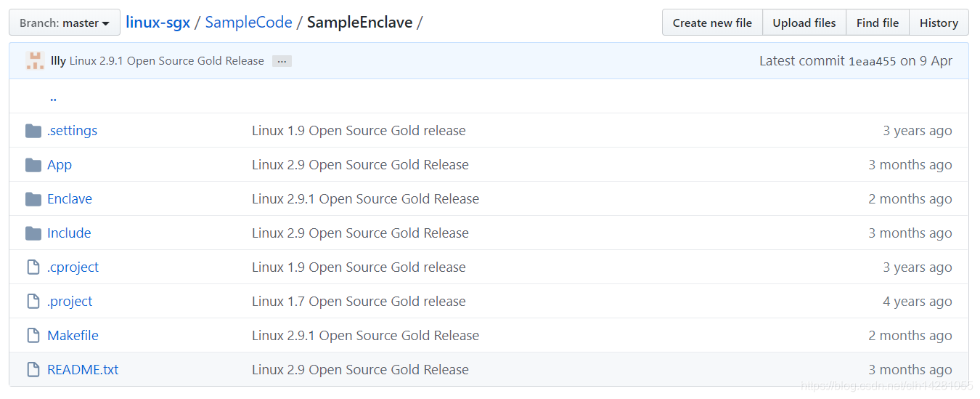Image resolution: width=980 pixels, height=399 pixels.
Task: Click the 'on 9 Apr' commit date
Action: point(926,61)
